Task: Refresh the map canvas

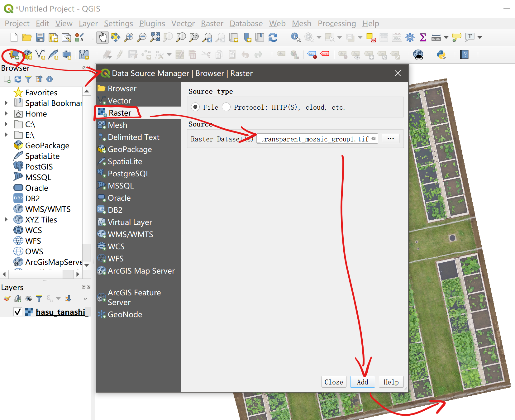Action: tap(273, 37)
